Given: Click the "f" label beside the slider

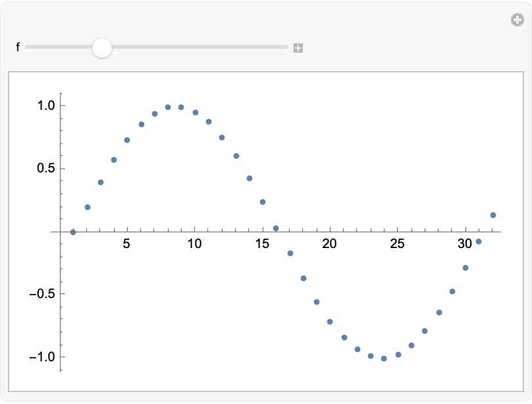Looking at the screenshot, I should pyautogui.click(x=18, y=47).
